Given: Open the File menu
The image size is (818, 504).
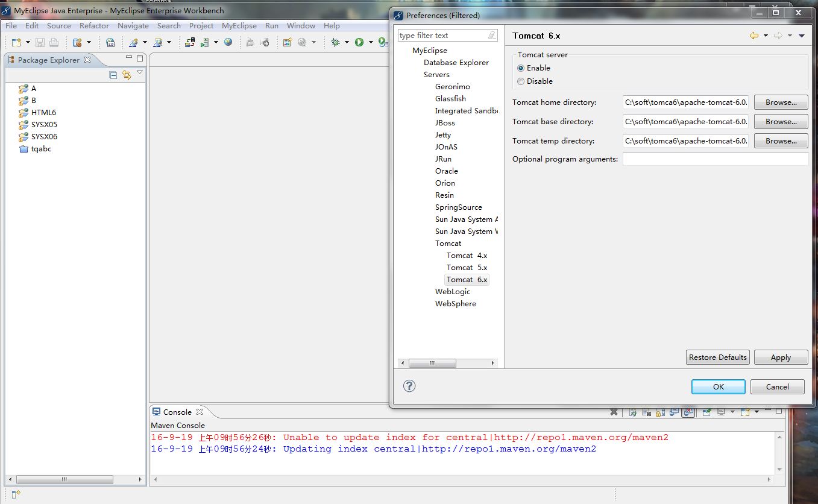Looking at the screenshot, I should click(x=11, y=25).
